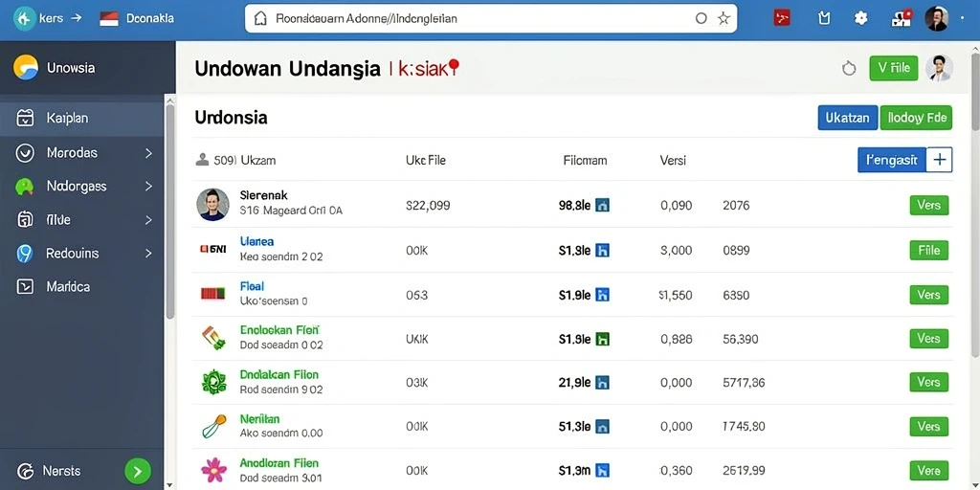
Task: Click the refresh icon beside the V File button
Action: click(849, 68)
